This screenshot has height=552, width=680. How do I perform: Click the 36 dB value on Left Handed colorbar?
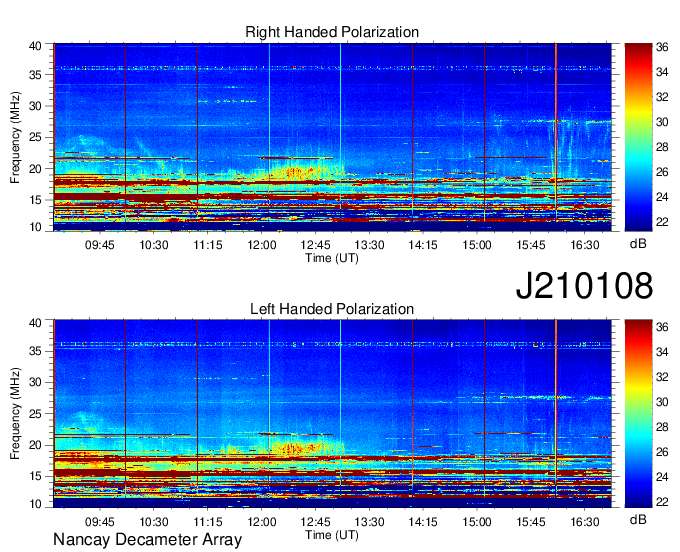662,327
